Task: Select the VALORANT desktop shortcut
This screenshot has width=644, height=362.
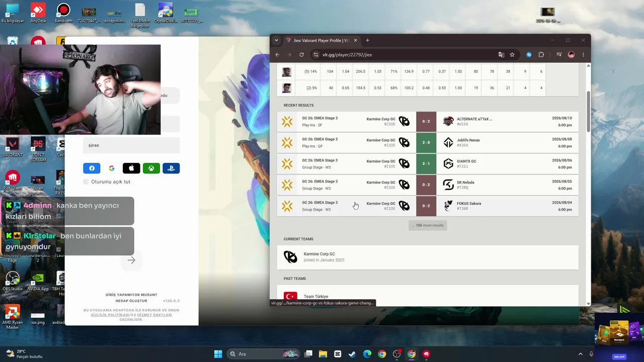Action: (x=13, y=148)
